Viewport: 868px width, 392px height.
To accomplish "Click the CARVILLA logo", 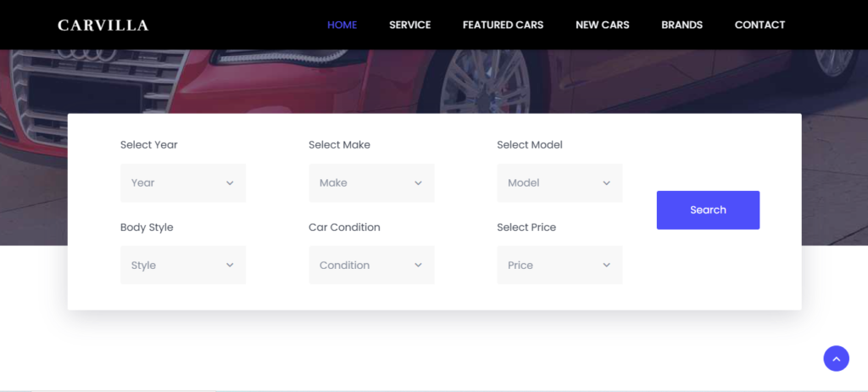I will (103, 25).
